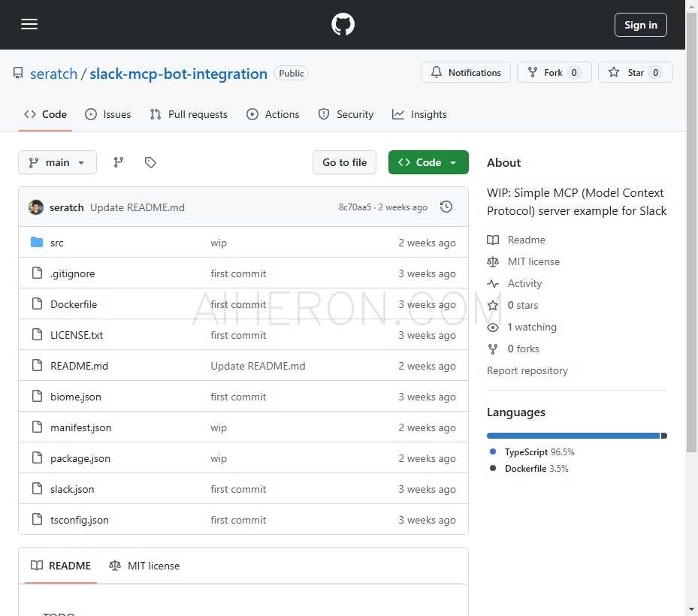View 1 watching link

[x=532, y=327]
